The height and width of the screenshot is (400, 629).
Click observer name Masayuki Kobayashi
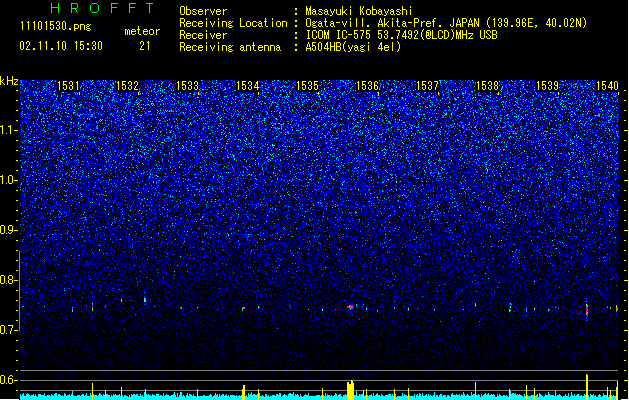359,11
